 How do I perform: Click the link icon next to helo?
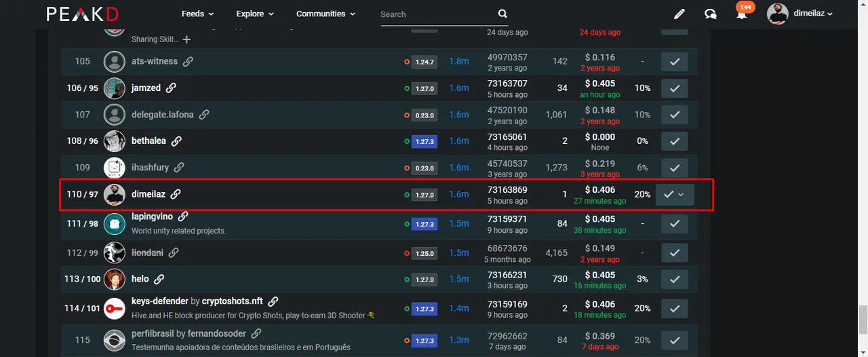coord(159,279)
